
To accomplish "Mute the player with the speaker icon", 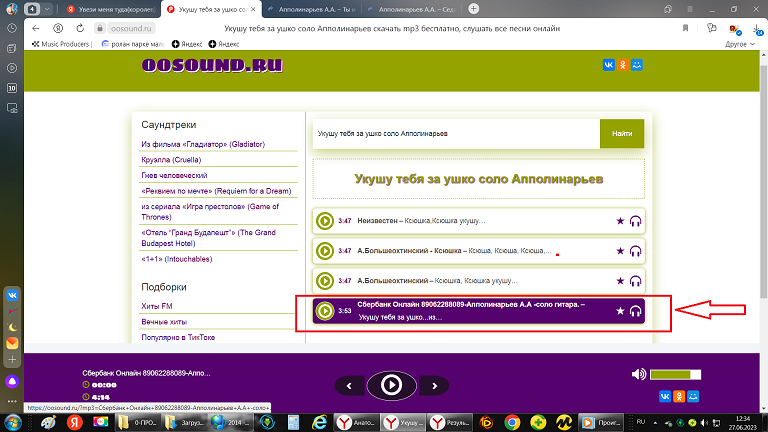I will pos(639,374).
